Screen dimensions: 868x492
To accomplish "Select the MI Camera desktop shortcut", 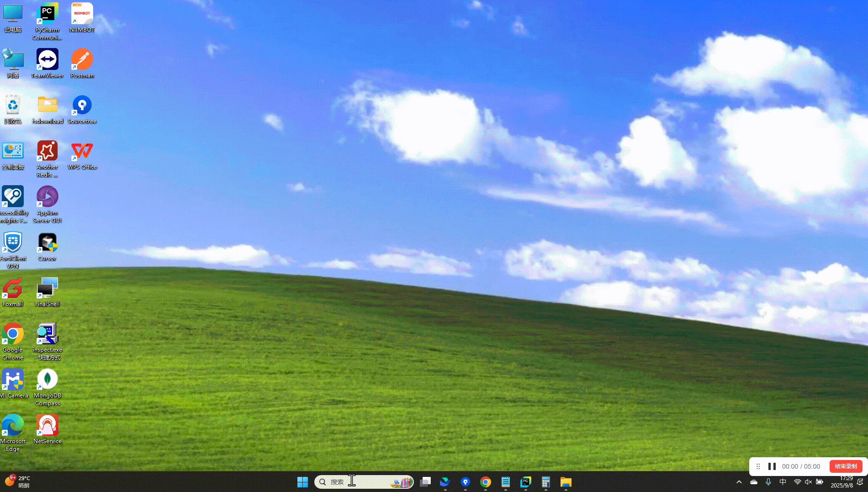I will tap(14, 384).
